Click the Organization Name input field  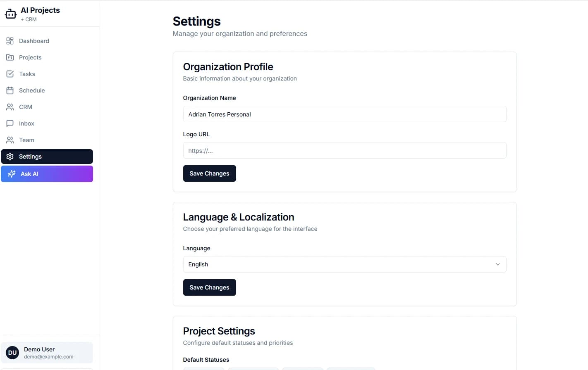tap(344, 114)
